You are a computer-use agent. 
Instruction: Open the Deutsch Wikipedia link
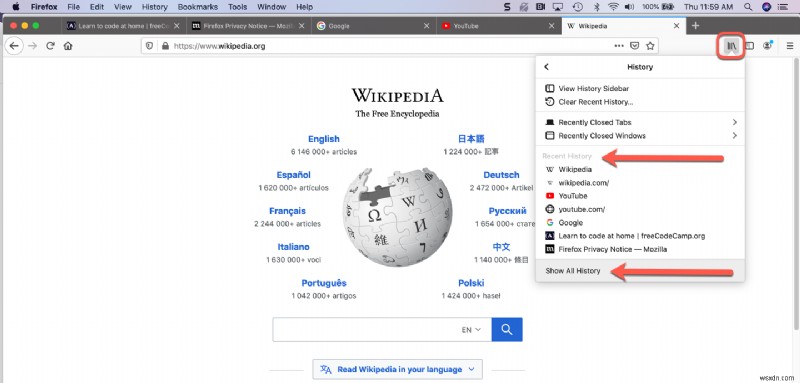501,175
